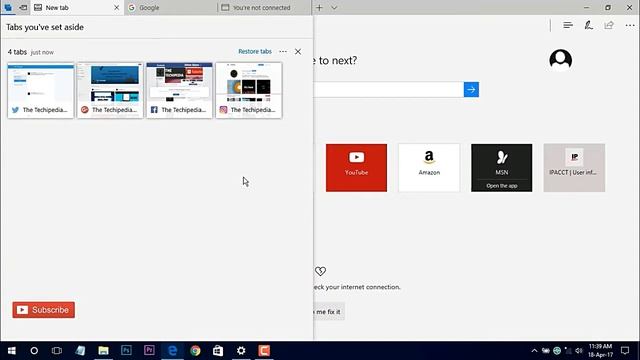Screen dimensions: 640x360
Task: Launch Google Chrome from taskbar
Action: point(195,351)
